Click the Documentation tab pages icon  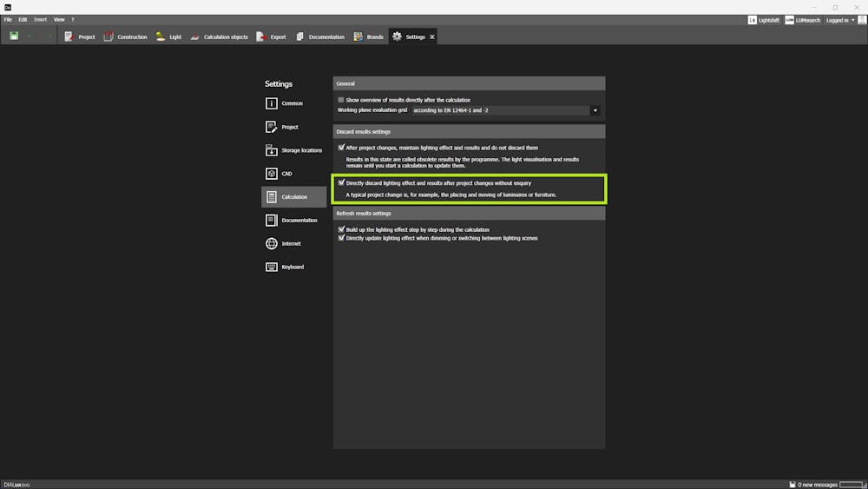point(299,36)
